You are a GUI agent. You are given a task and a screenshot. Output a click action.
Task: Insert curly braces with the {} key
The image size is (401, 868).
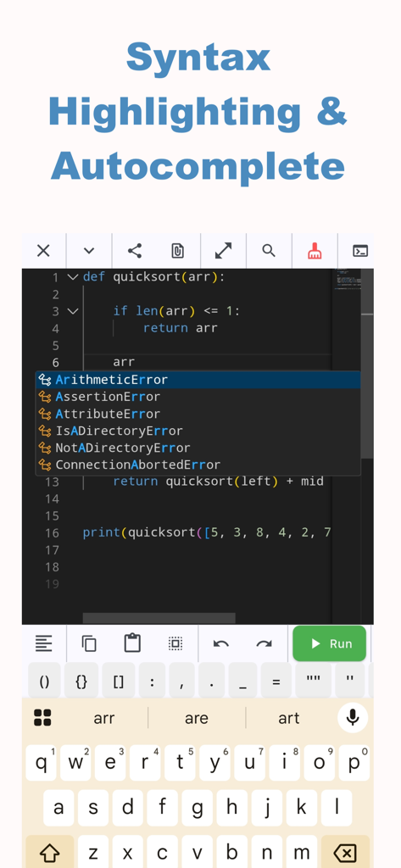pos(81,682)
